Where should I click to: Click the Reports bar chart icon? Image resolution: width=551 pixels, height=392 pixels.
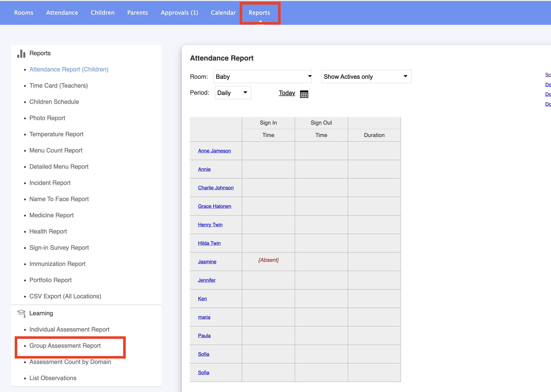(x=21, y=53)
